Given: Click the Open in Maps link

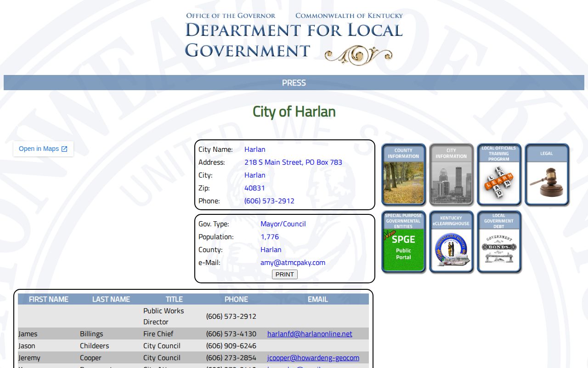Looking at the screenshot, I should (x=43, y=149).
